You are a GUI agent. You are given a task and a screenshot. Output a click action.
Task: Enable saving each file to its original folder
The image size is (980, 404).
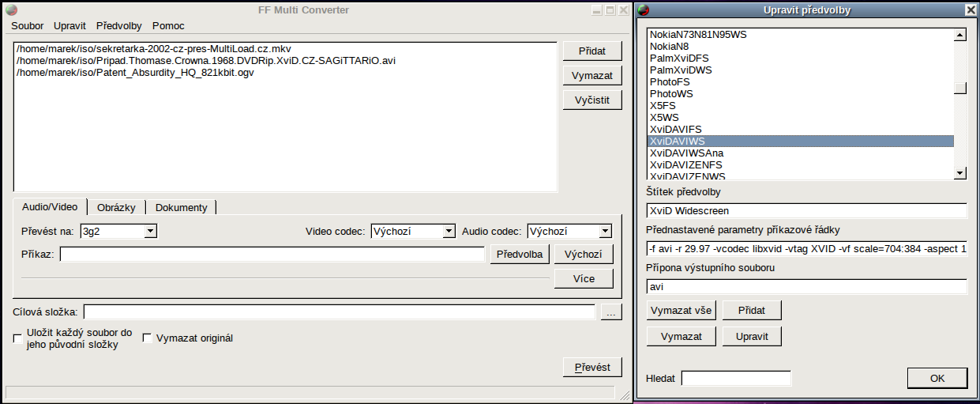pyautogui.click(x=17, y=338)
